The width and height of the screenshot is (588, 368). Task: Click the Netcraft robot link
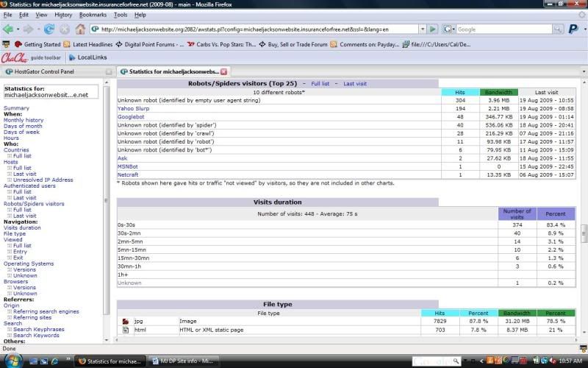click(127, 174)
